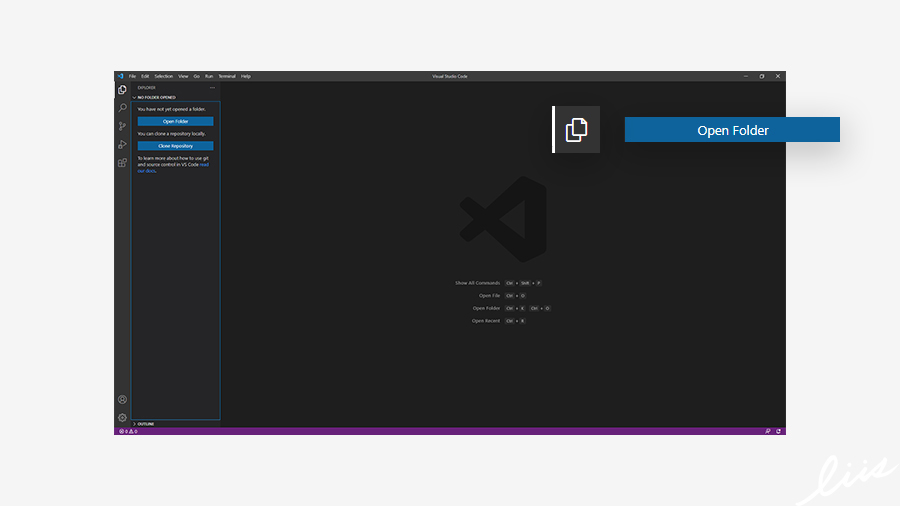
Task: Open the Source Control view
Action: (122, 126)
